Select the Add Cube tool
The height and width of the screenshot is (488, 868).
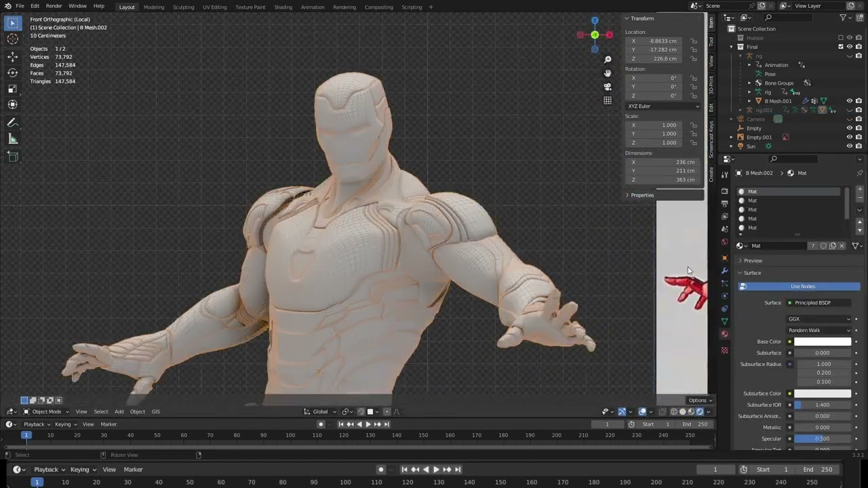[x=12, y=157]
